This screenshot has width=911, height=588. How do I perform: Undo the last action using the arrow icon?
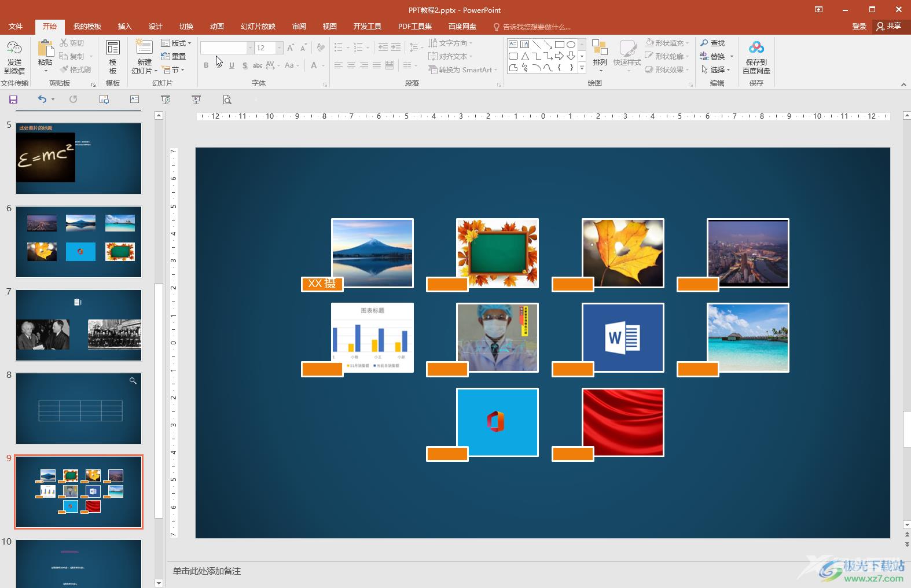(42, 100)
